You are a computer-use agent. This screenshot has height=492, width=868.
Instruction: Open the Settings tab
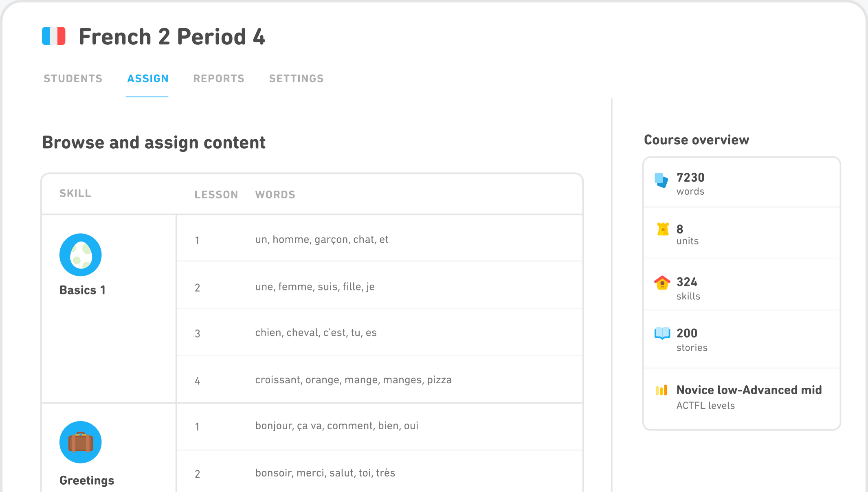pos(296,79)
